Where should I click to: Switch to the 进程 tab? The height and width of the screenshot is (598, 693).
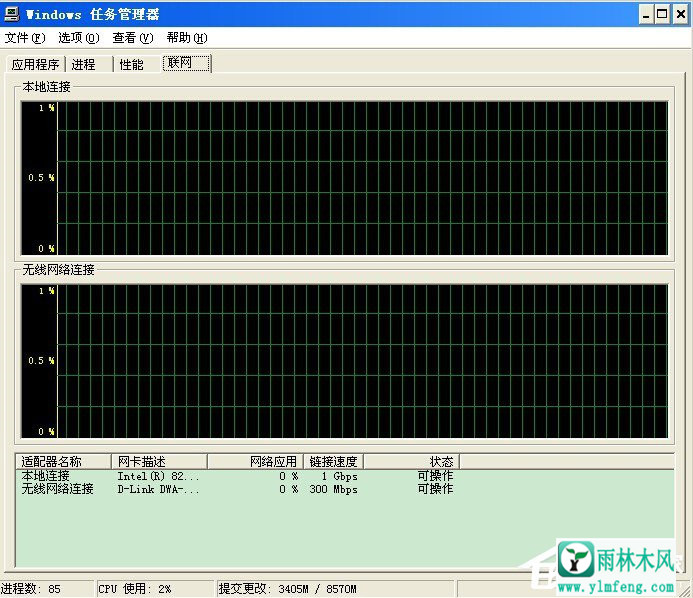tap(88, 65)
